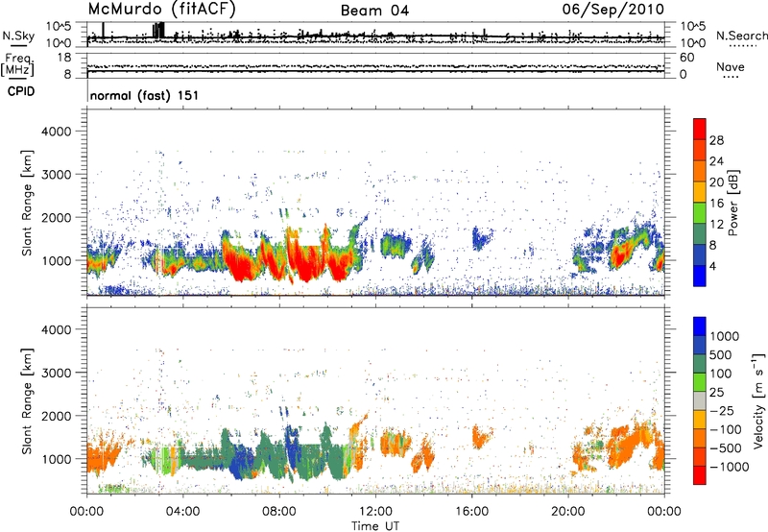The height and width of the screenshot is (532, 768).
Task: Click the red top of power colorbar
Action: (x=700, y=129)
